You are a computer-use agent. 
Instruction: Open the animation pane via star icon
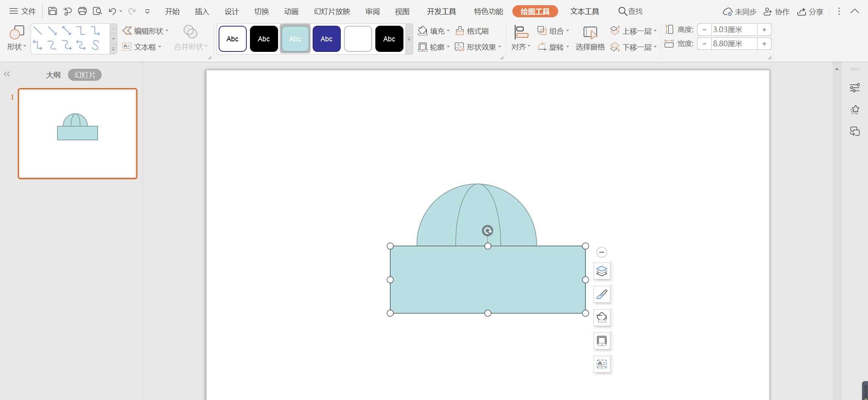855,109
